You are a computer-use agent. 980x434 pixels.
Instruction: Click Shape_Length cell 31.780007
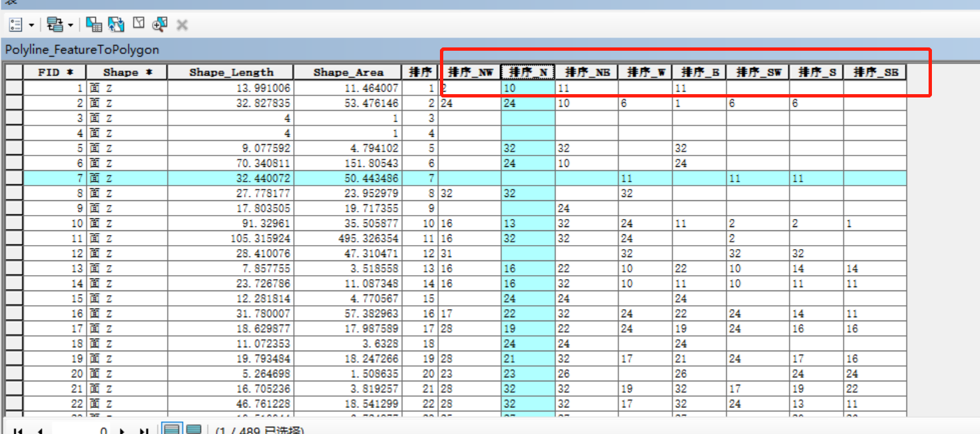[x=231, y=314]
